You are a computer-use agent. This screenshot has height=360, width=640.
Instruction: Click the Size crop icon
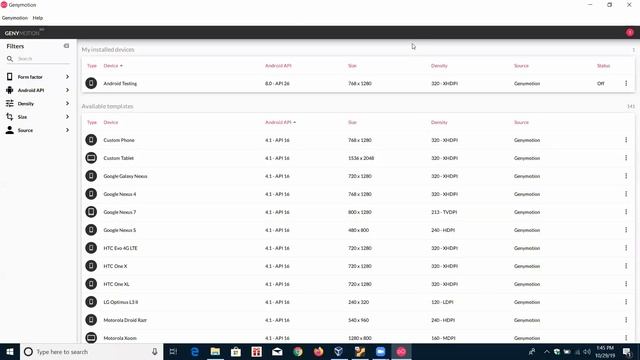pyautogui.click(x=9, y=117)
